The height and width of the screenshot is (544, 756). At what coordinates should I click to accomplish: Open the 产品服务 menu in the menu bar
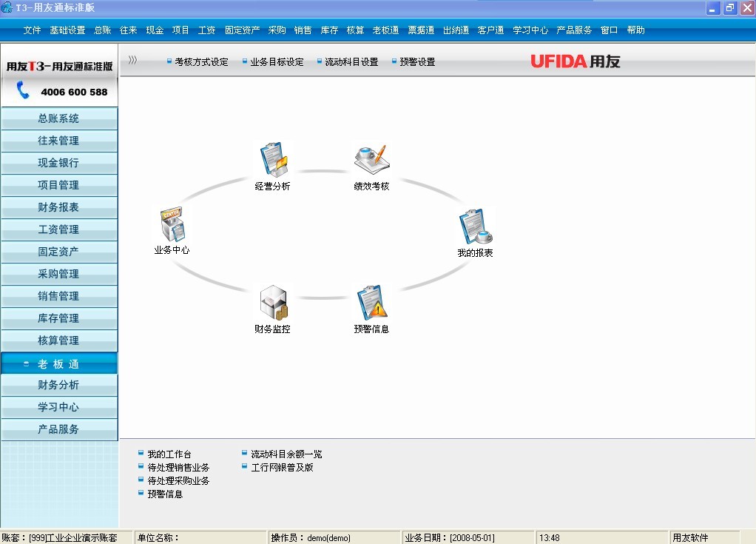(574, 30)
